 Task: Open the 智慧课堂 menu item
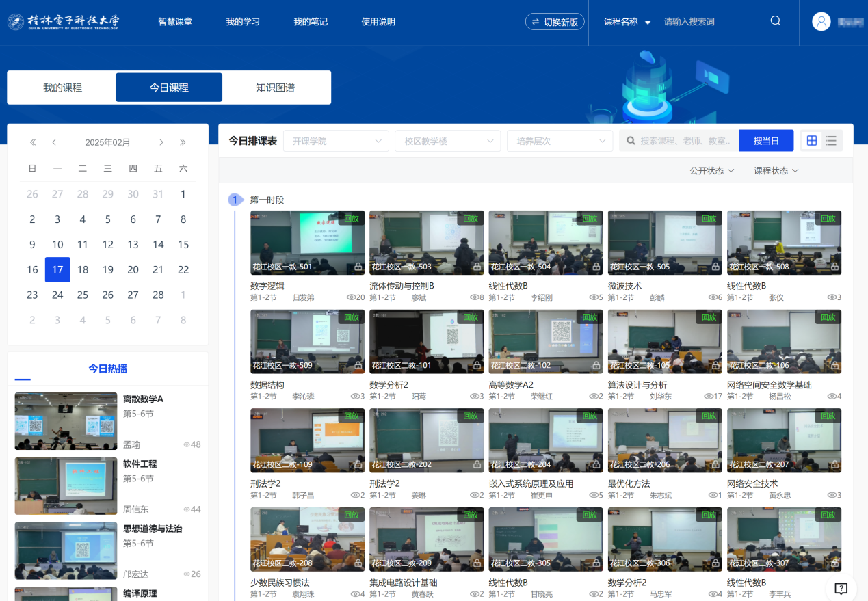175,22
